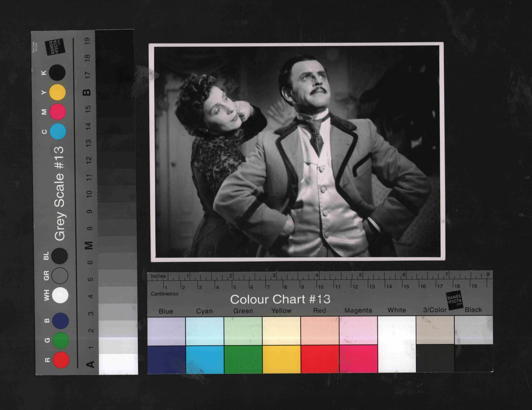Image resolution: width=532 pixels, height=410 pixels.
Task: Pick the saturated red swatch under Red
Action: [x=320, y=359]
